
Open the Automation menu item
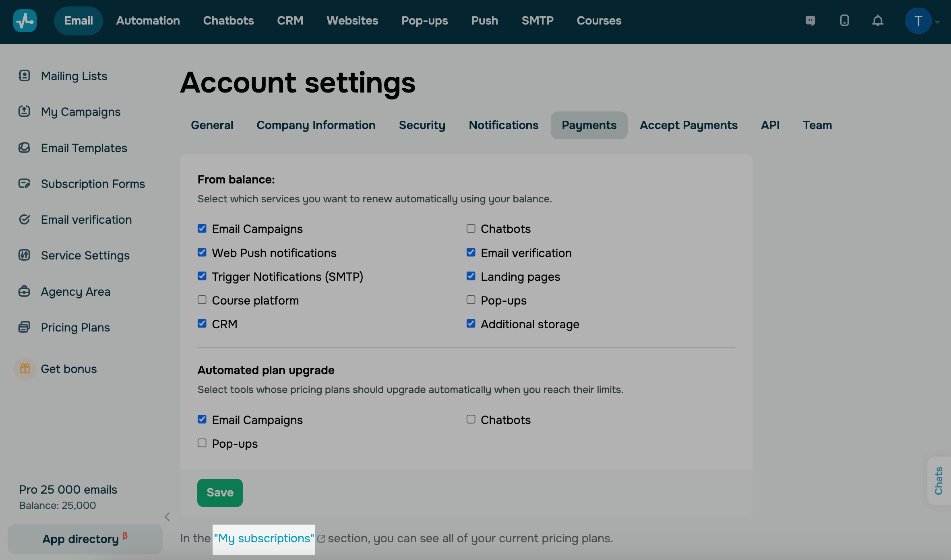(x=148, y=21)
